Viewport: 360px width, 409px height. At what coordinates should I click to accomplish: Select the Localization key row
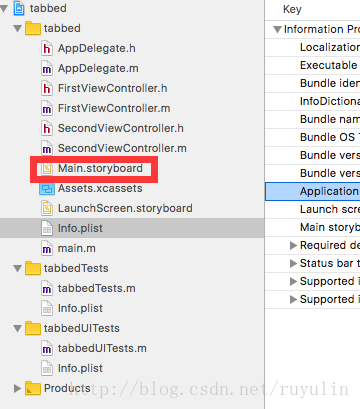point(313,47)
